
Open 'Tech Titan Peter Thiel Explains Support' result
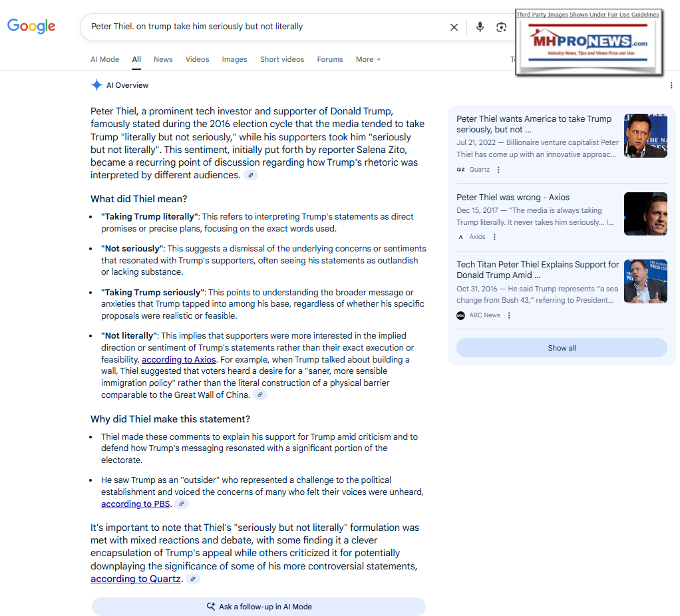538,269
